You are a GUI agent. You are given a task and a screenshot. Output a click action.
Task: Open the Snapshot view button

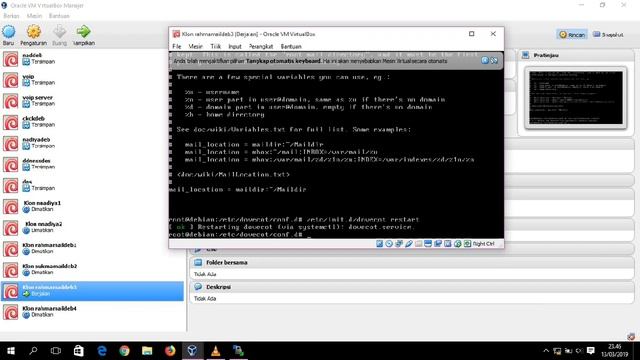608,35
